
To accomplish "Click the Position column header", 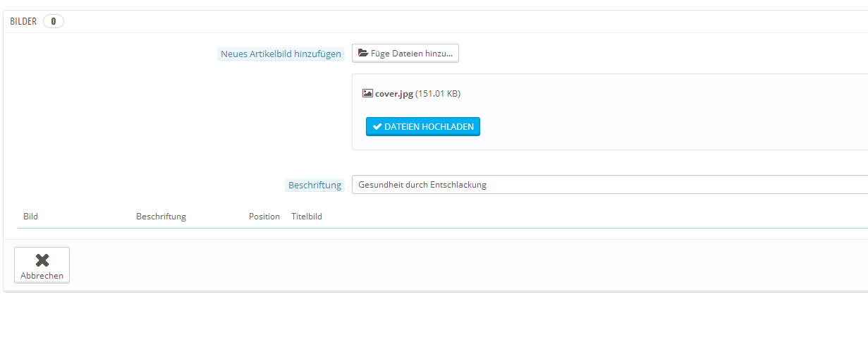I will point(264,216).
